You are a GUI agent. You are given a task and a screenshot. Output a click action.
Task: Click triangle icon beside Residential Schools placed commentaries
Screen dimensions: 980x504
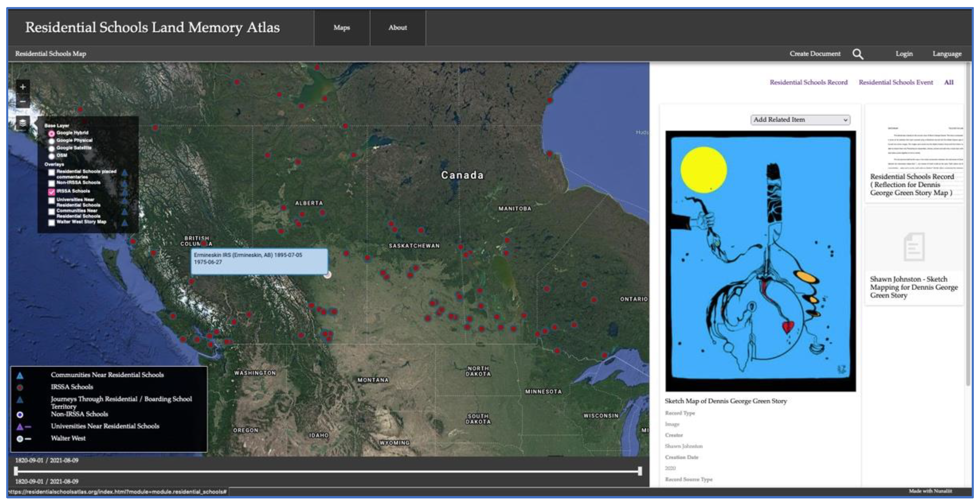[x=124, y=173]
